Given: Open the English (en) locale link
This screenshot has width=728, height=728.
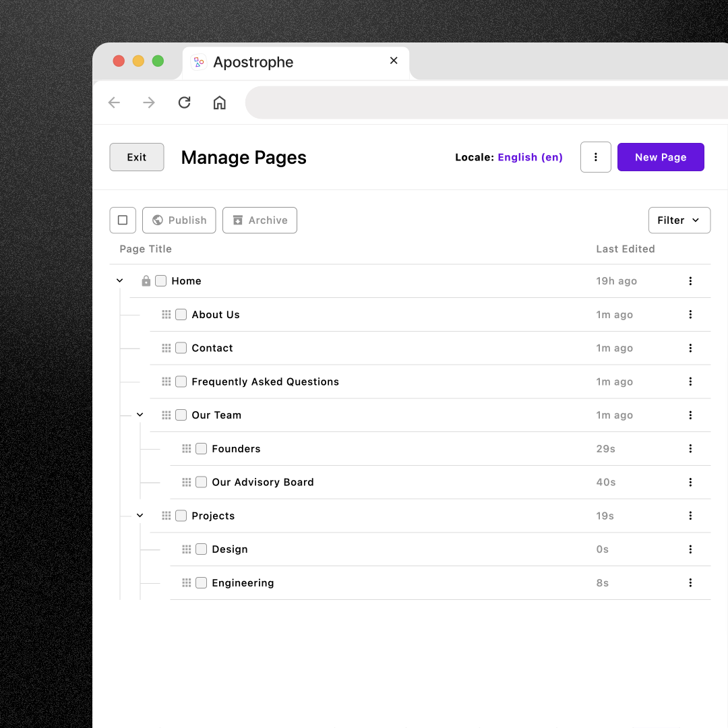Looking at the screenshot, I should 530,157.
